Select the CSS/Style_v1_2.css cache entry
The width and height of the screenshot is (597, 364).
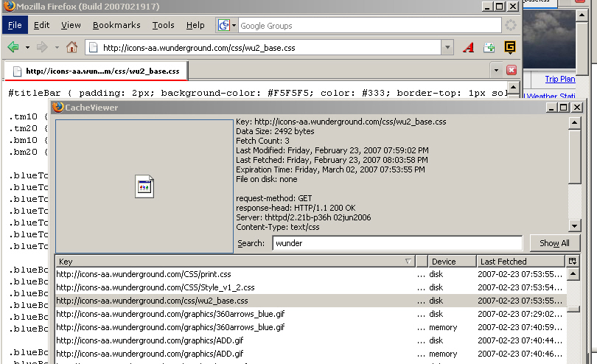[311, 287]
